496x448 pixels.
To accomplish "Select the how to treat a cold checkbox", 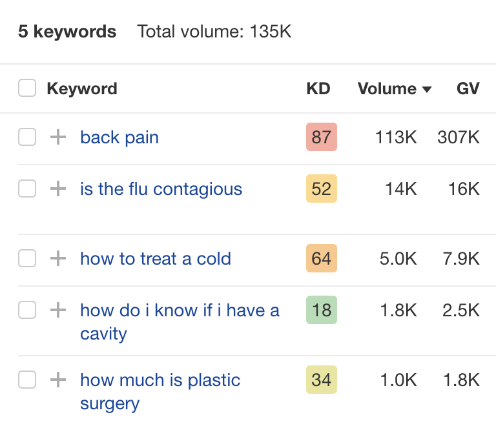I will click(27, 258).
